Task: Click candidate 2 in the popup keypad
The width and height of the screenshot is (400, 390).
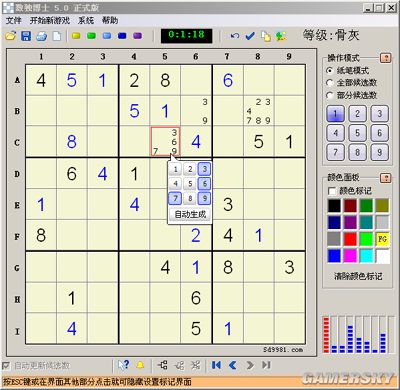Action: point(190,169)
